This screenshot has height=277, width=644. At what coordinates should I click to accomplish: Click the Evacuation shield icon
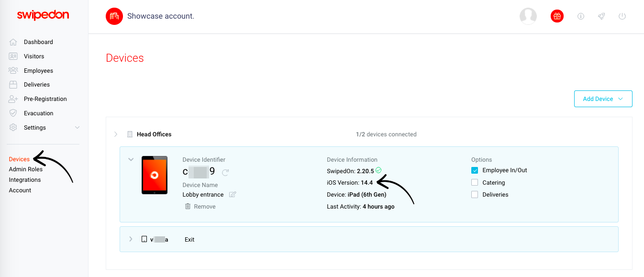[x=13, y=113]
